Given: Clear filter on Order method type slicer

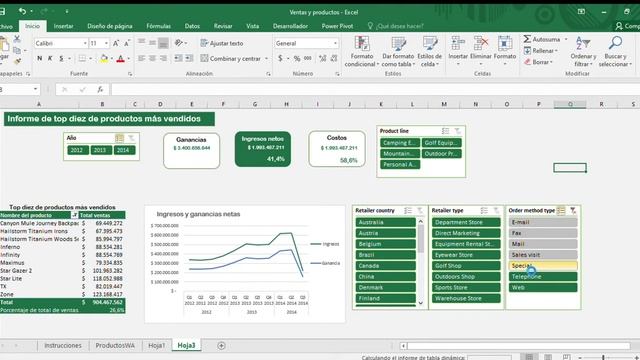Looking at the screenshot, I should click(x=573, y=211).
